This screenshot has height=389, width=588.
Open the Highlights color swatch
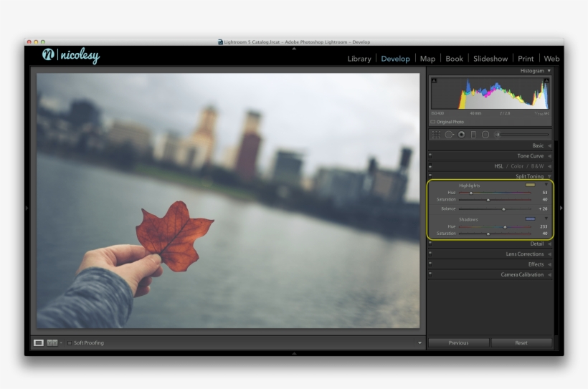point(530,185)
